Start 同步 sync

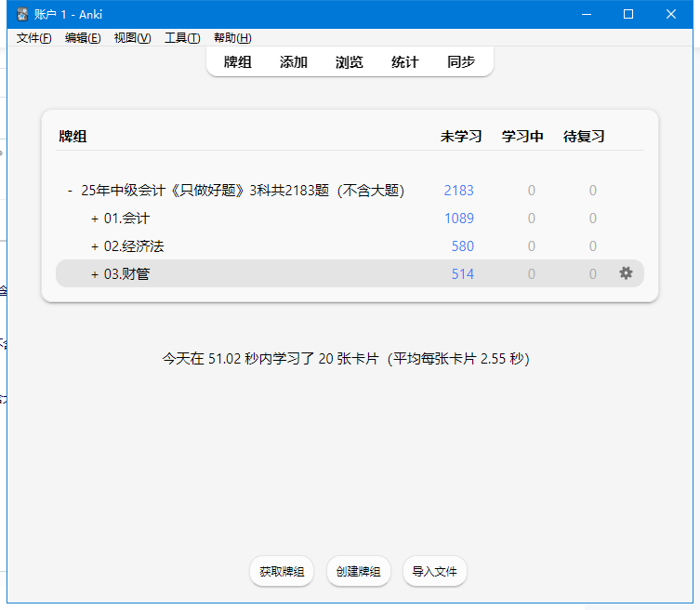pos(461,61)
